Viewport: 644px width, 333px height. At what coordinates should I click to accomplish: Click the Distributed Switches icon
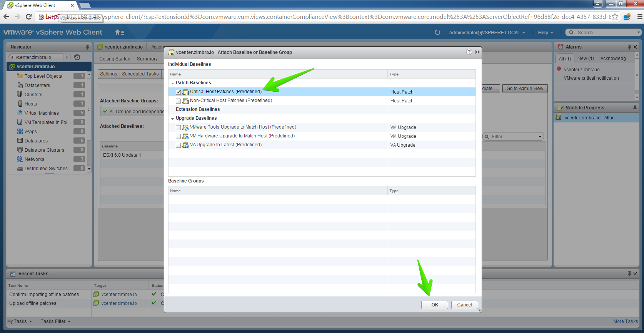[x=20, y=169]
